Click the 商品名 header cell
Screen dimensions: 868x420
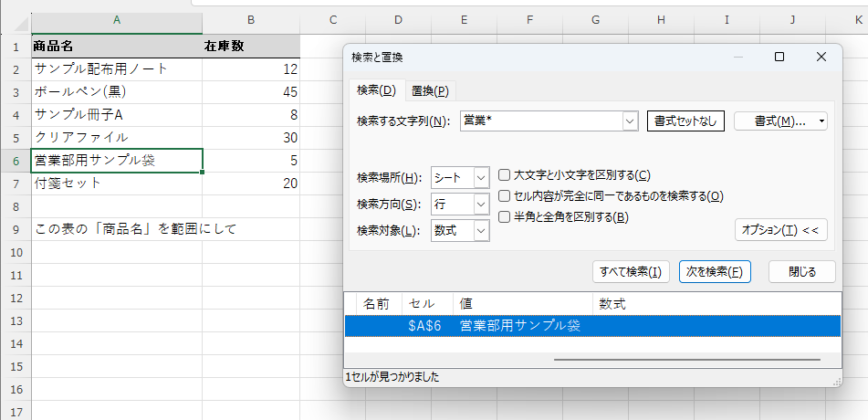pos(117,47)
